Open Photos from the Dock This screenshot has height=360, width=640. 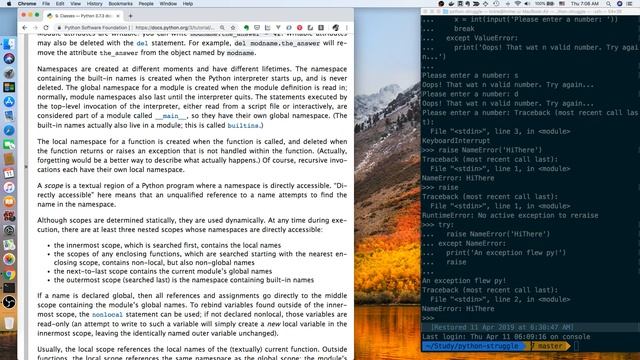(x=9, y=259)
